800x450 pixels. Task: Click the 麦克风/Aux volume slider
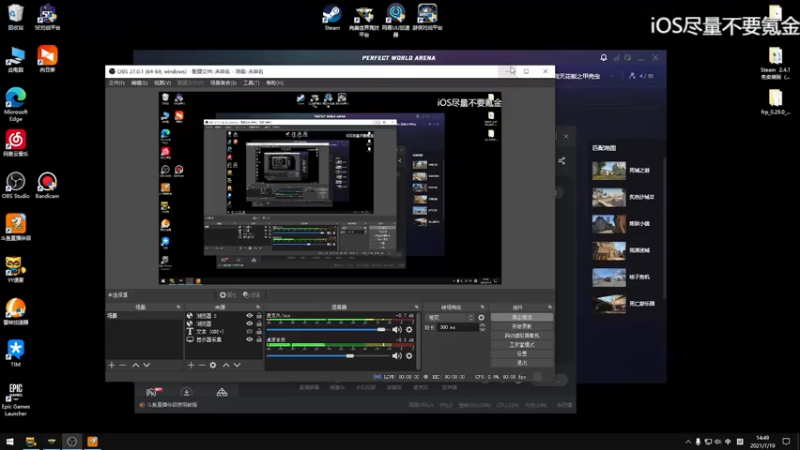[327, 330]
